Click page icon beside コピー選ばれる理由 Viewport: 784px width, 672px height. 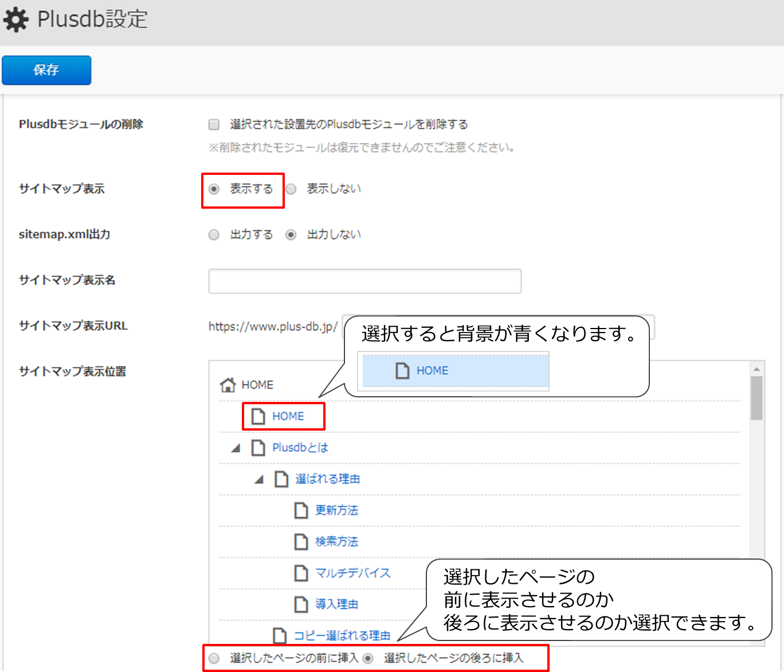pos(280,635)
